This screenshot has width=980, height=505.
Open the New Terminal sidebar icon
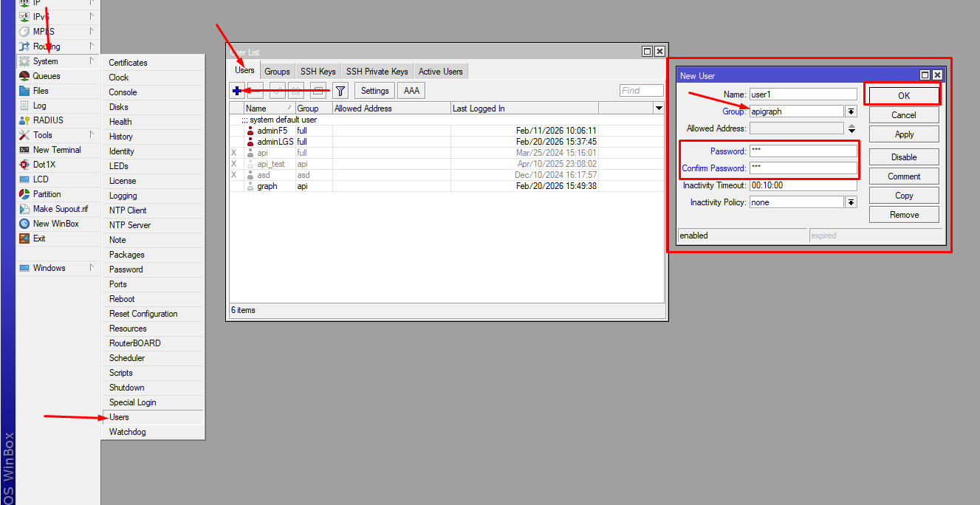[x=24, y=150]
